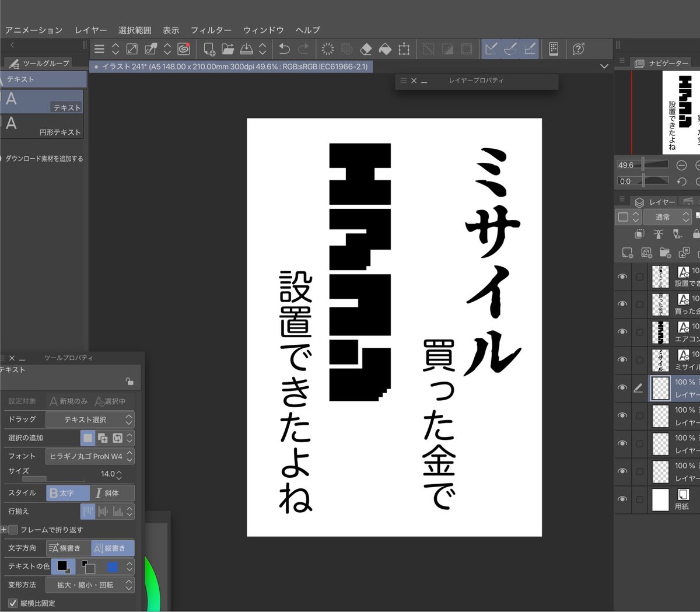Screen dimensions: 700x612
Task: Click the blue text color swatch
Action: click(x=113, y=566)
